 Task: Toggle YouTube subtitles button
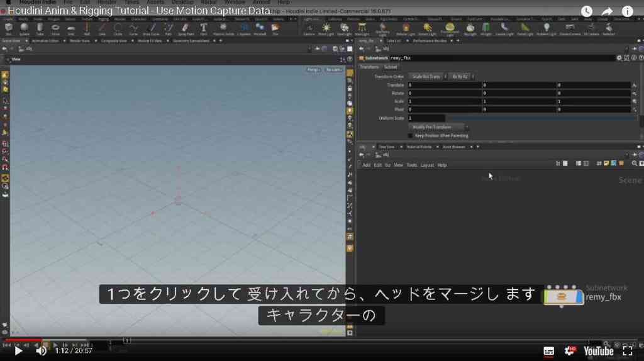click(548, 351)
